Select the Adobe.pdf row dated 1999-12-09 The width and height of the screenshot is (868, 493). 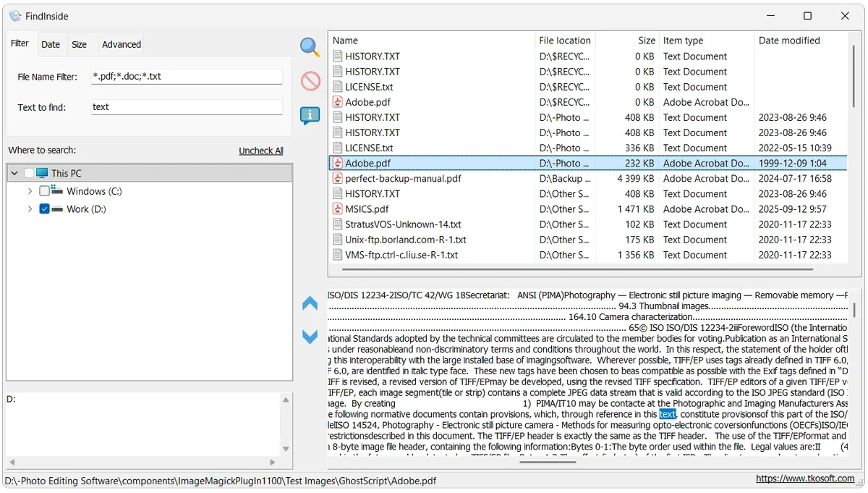click(590, 163)
